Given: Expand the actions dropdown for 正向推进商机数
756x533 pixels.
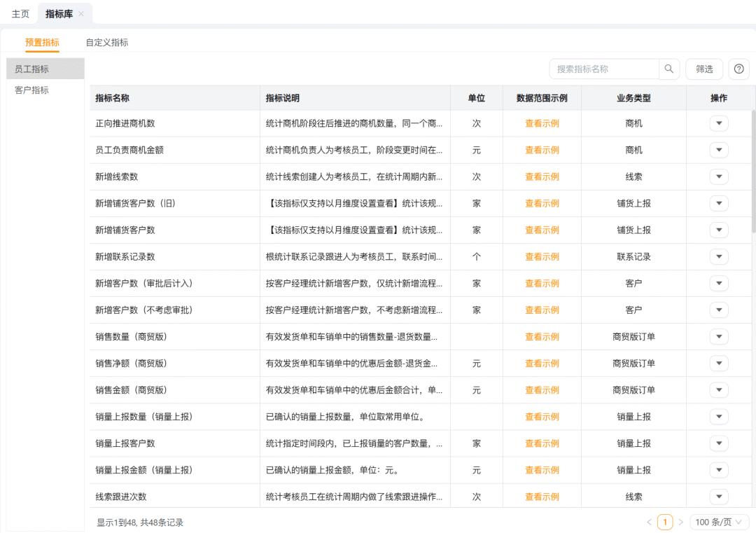Looking at the screenshot, I should (719, 123).
